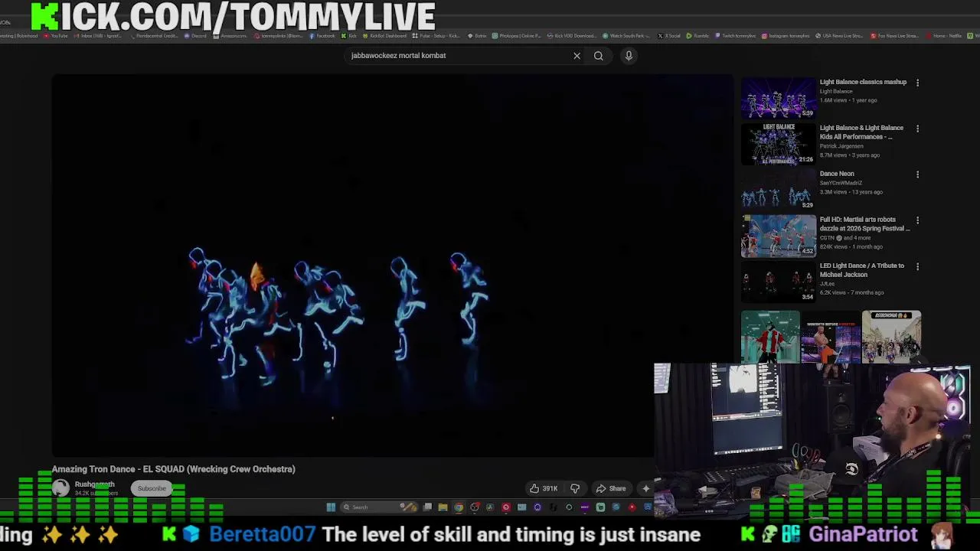Open the X Social bookmark
Image resolution: width=980 pixels, height=551 pixels.
pyautogui.click(x=669, y=36)
